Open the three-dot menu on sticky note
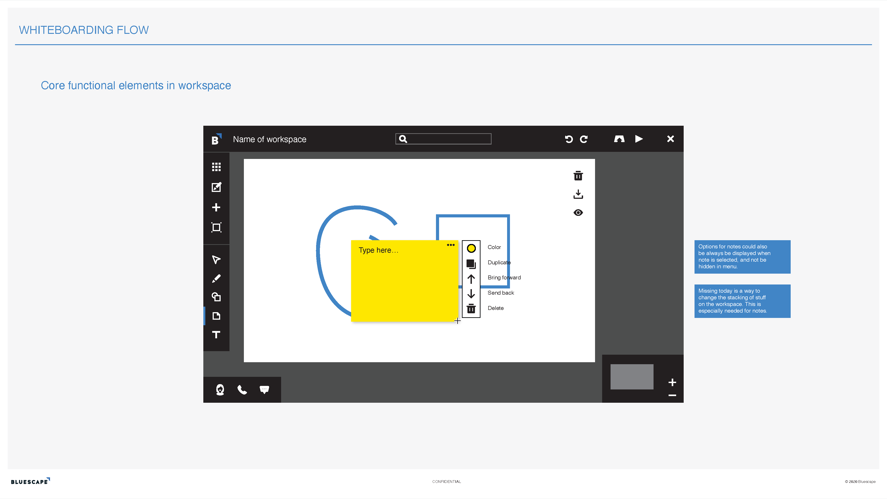The height and width of the screenshot is (499, 887). 451,245
